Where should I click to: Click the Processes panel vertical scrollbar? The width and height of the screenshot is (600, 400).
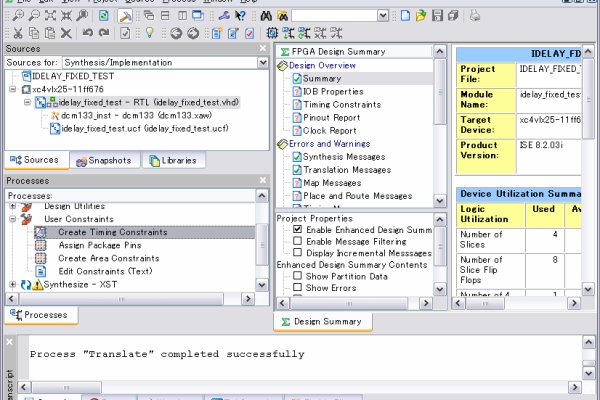click(262, 245)
